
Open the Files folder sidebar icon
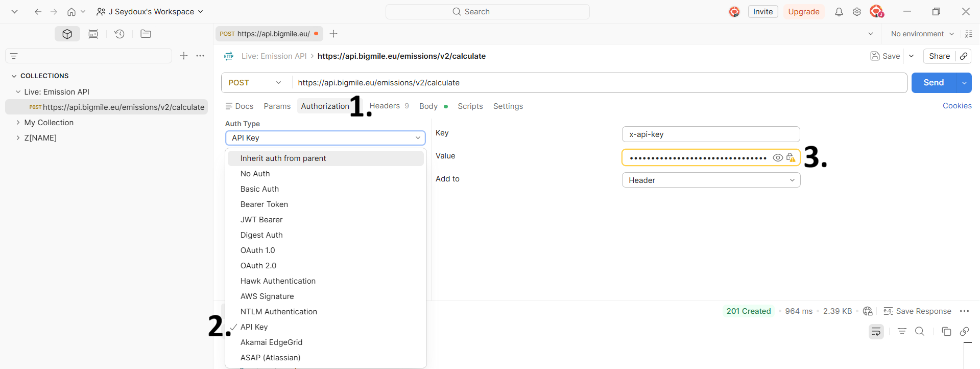tap(146, 34)
